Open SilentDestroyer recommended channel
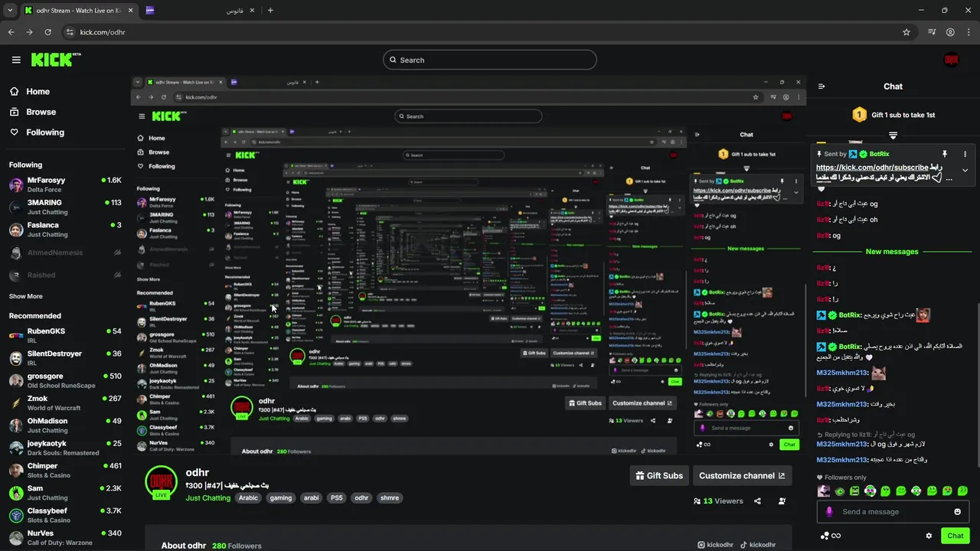This screenshot has height=551, width=980. pos(65,358)
